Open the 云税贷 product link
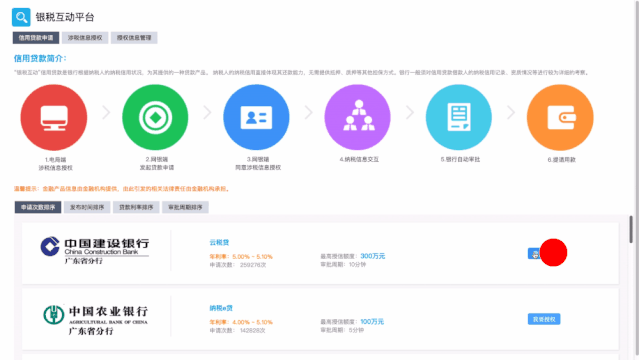Image resolution: width=639 pixels, height=360 pixels. pos(219,243)
